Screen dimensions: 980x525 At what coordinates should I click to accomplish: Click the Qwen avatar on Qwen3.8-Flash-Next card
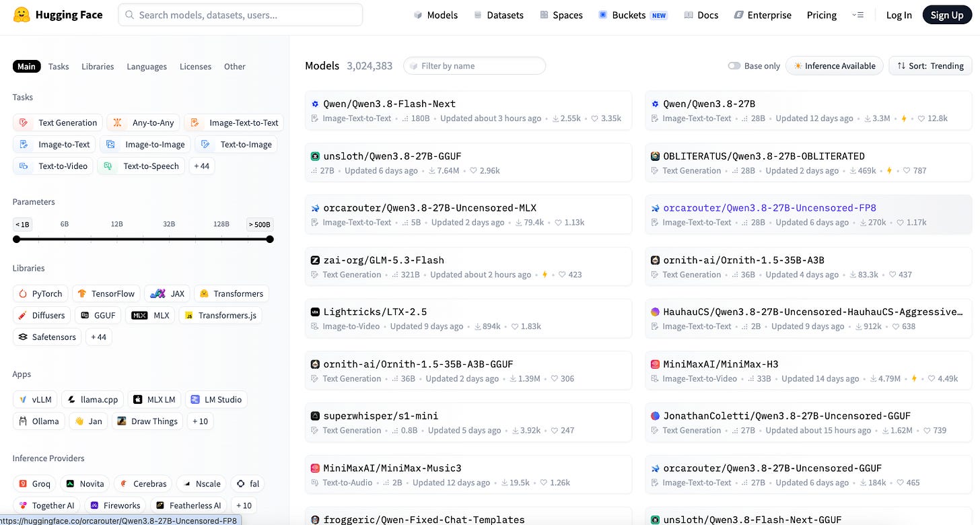tap(315, 104)
